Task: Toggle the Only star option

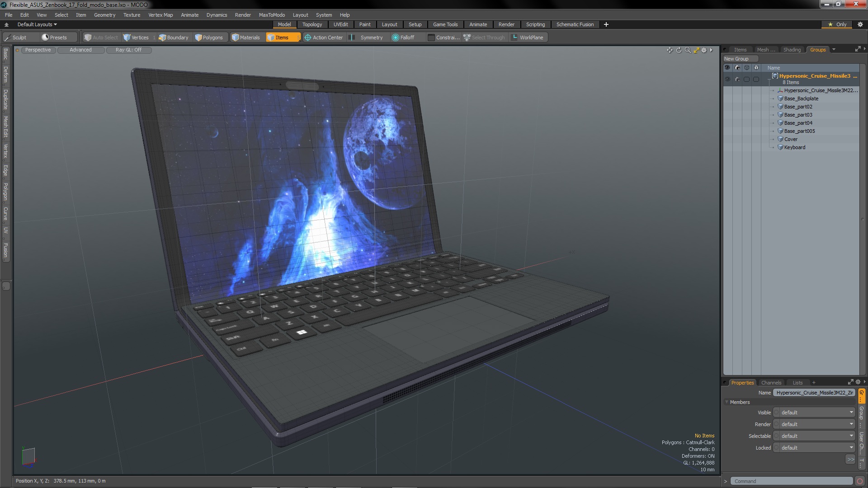Action: [x=837, y=24]
